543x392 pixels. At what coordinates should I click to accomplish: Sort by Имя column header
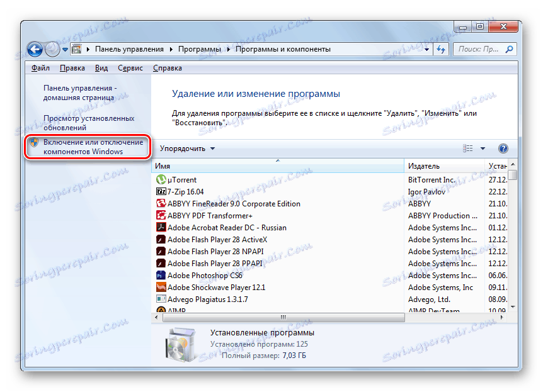278,166
